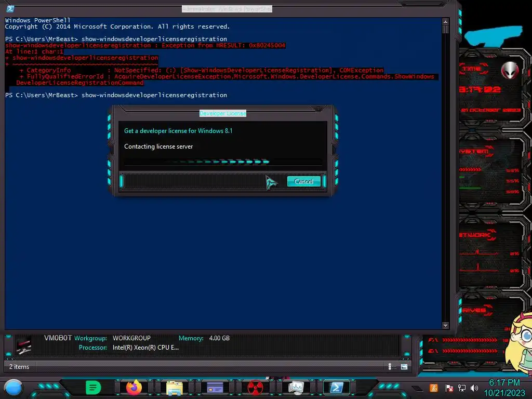The image size is (532, 399).
Task: Open the PowerShell window system menu icon
Action: pos(10,9)
